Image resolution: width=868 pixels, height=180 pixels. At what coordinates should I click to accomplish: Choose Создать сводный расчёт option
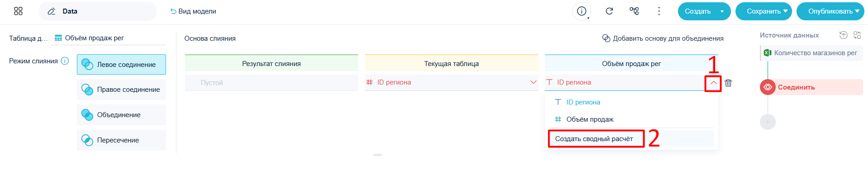coord(594,139)
